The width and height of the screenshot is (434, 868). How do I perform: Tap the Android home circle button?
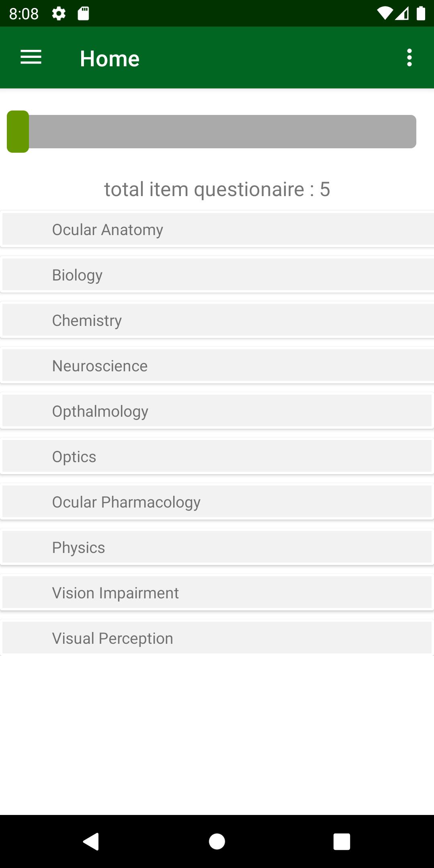[x=217, y=841]
